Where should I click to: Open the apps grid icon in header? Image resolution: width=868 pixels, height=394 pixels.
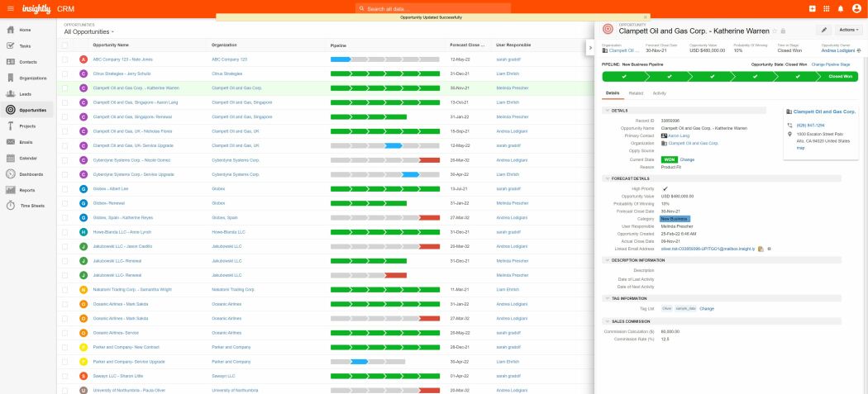click(827, 8)
